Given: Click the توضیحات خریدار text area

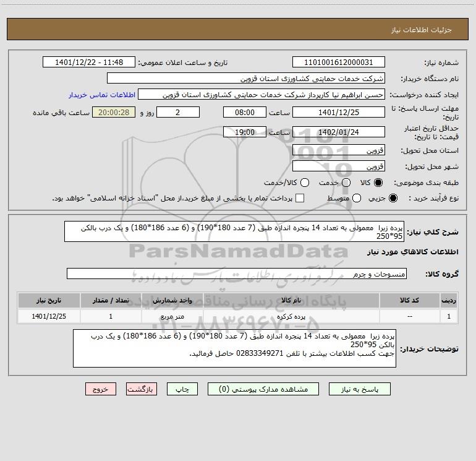Looking at the screenshot, I should point(234,348).
